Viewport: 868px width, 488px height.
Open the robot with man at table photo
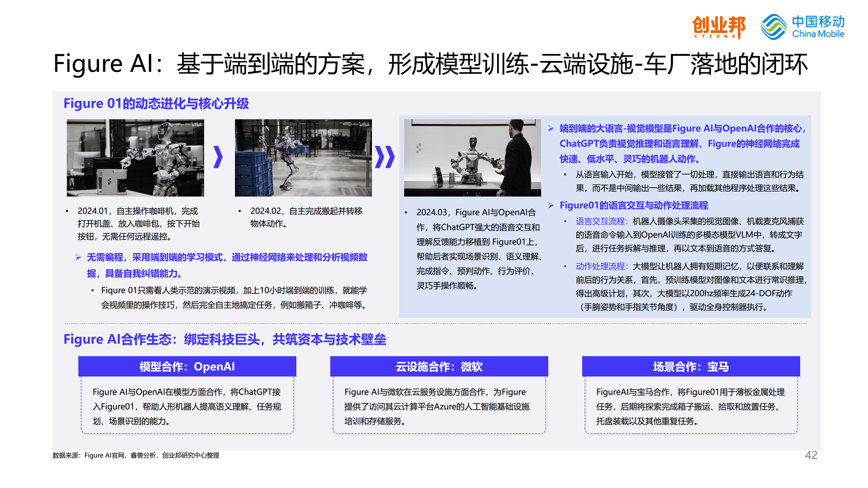[x=472, y=158]
